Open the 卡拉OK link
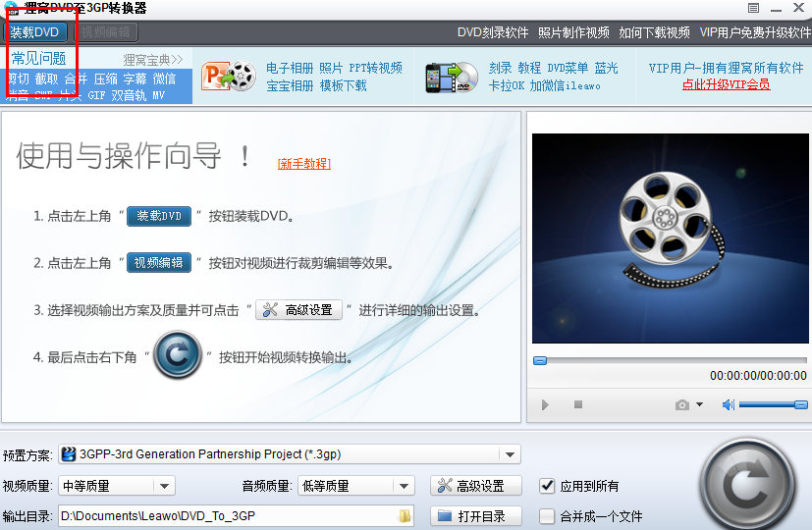 coord(506,85)
